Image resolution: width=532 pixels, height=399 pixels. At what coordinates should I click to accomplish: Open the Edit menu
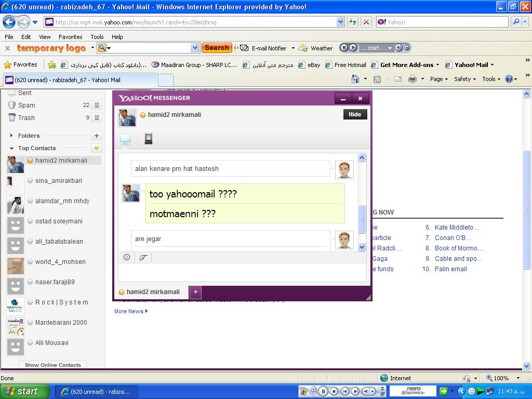[x=26, y=37]
